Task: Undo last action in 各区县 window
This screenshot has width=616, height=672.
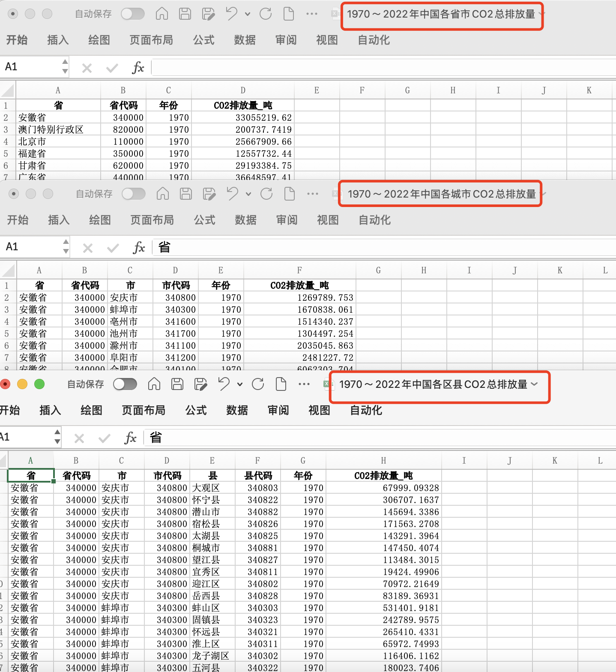Action: click(224, 384)
